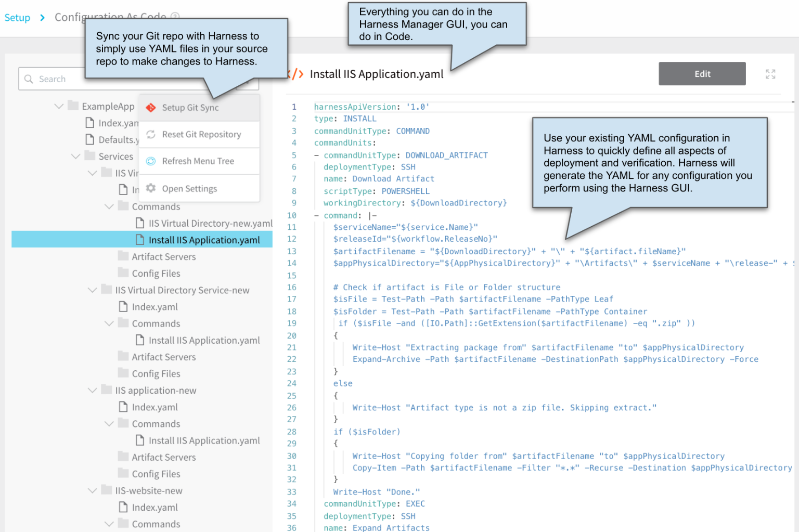
Task: Click the help icon next to Configuration As Code
Action: click(175, 16)
